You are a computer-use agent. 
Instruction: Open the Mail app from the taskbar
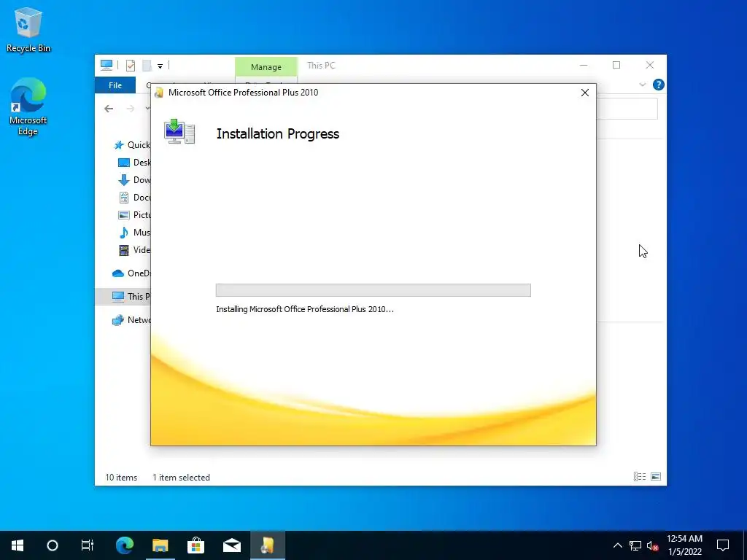pyautogui.click(x=231, y=545)
